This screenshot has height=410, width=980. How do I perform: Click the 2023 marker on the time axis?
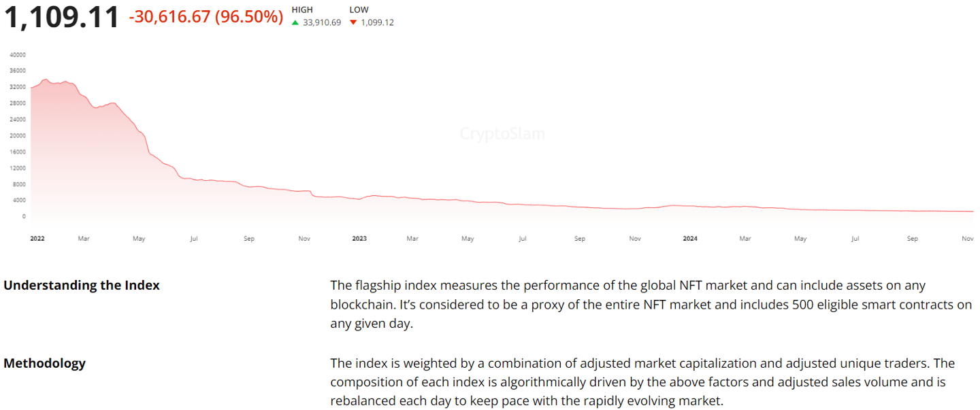coord(359,239)
